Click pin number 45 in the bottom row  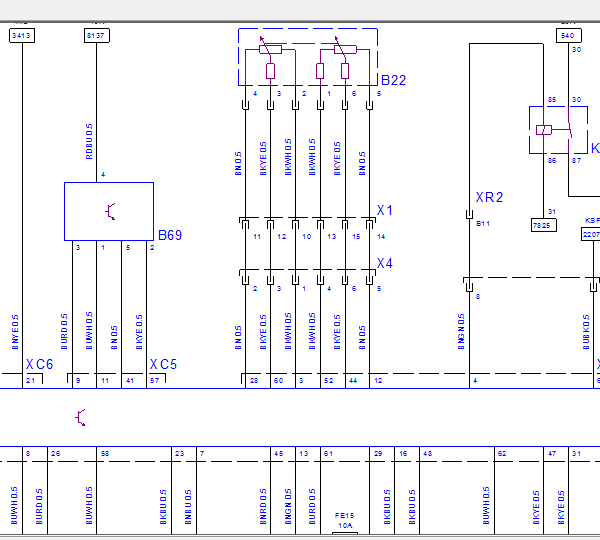coord(279,454)
